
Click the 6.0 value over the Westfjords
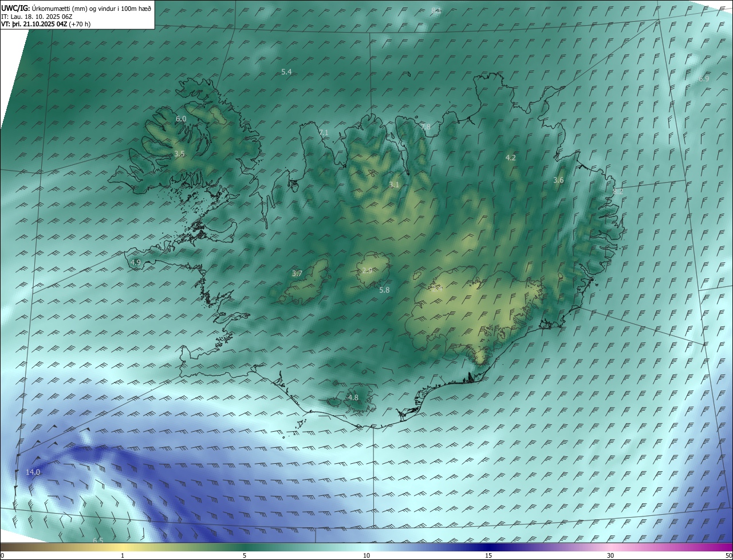pos(181,119)
